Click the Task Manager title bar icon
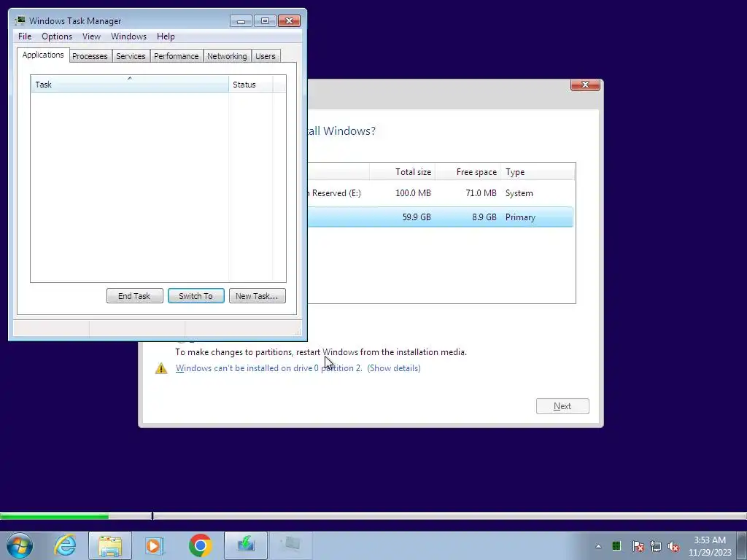 20,20
